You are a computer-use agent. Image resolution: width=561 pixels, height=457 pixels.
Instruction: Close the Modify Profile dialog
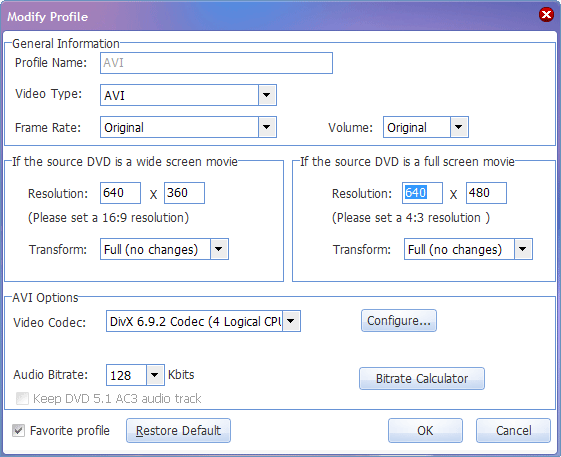[x=546, y=15]
